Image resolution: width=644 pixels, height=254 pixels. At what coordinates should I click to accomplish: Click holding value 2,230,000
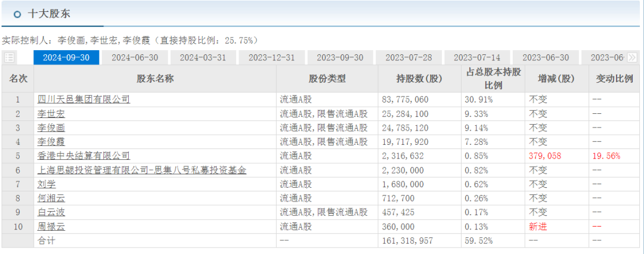402,170
